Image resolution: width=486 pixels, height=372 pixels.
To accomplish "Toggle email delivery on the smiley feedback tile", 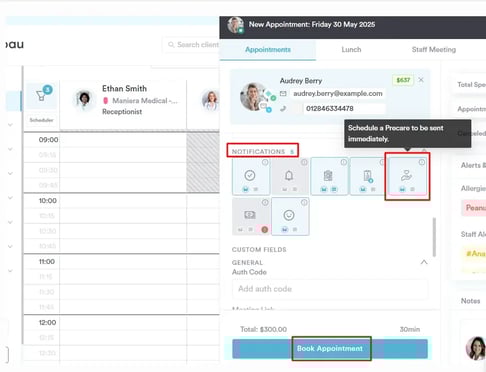I will click(x=285, y=229).
